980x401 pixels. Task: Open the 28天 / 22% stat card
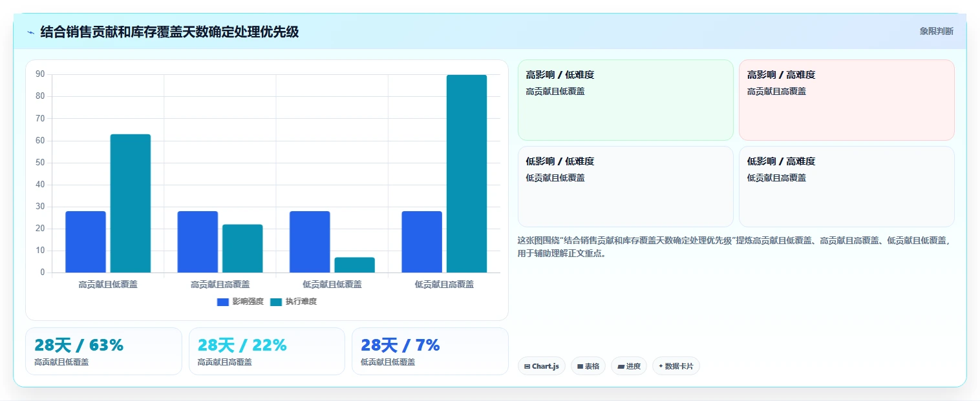tap(267, 351)
